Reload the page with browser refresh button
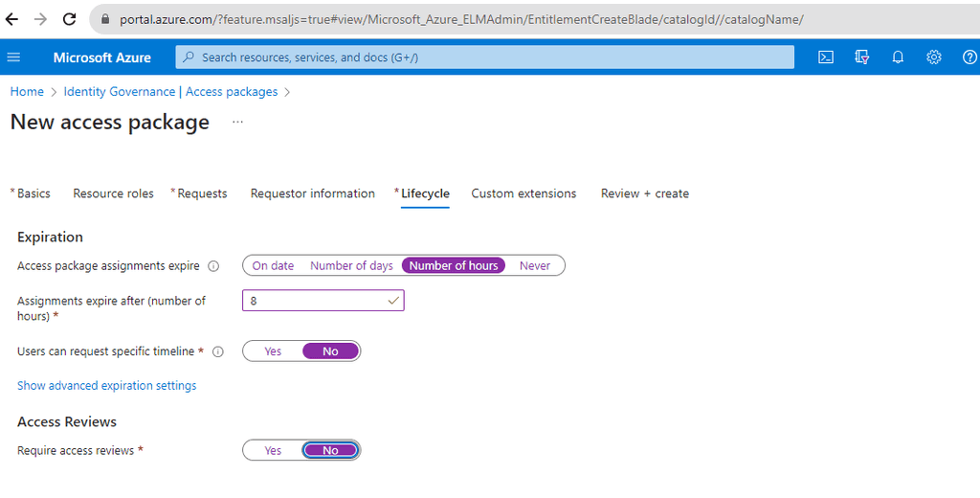The height and width of the screenshot is (498, 980). [70, 18]
